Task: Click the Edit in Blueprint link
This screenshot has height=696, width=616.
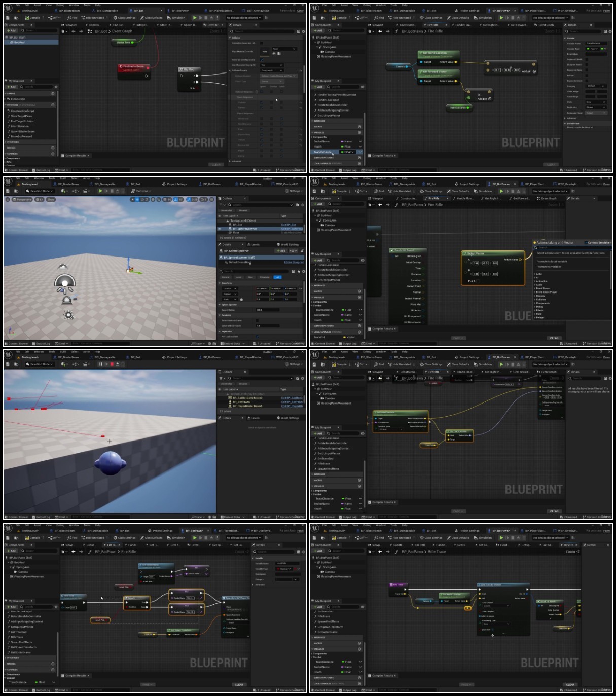Action: [294, 262]
